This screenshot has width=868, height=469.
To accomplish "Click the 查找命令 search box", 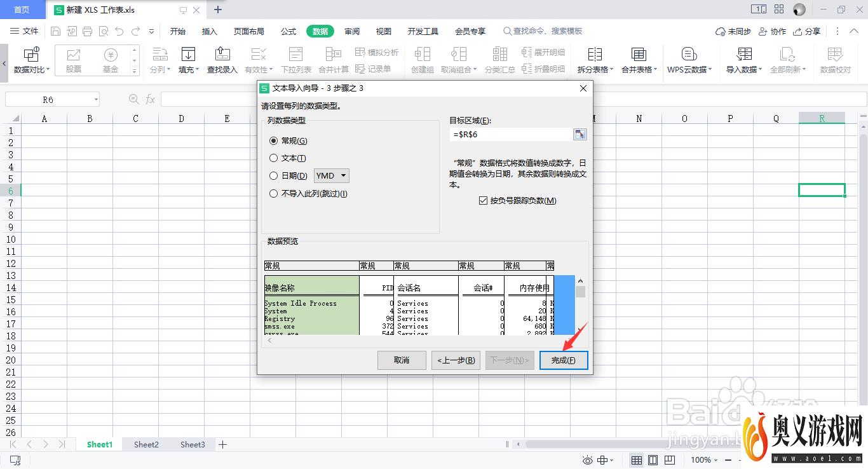I will (543, 31).
